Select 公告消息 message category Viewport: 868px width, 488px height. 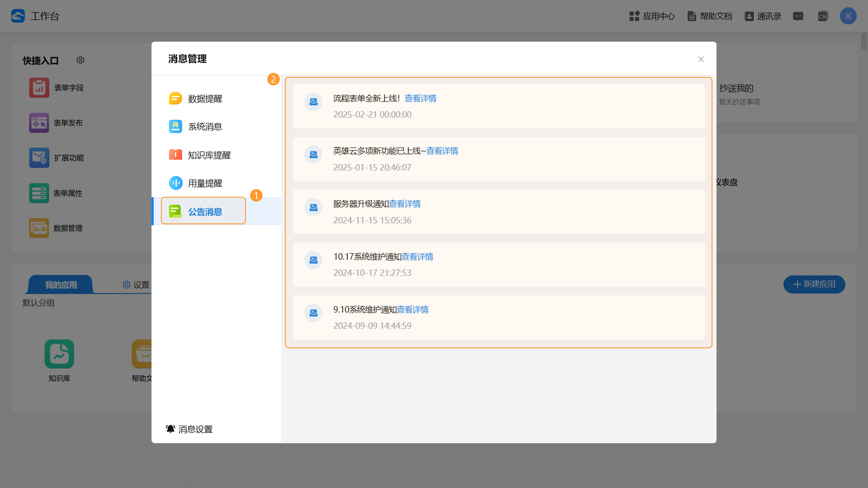point(216,211)
